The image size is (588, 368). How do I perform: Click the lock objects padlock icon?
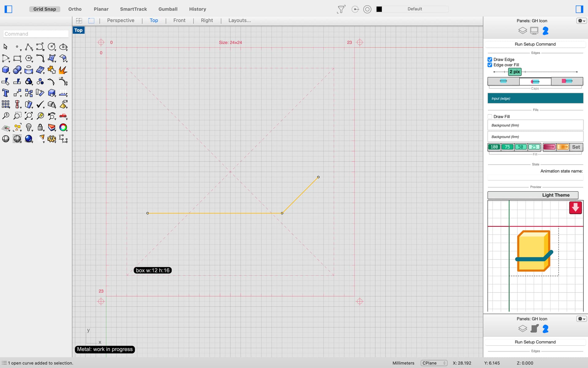[x=40, y=127]
